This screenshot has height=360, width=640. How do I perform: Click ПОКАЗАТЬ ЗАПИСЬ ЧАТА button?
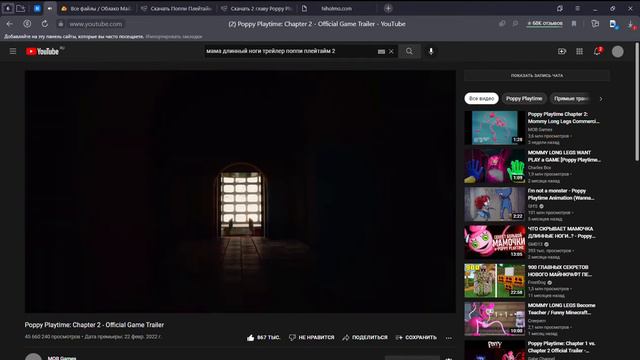point(537,76)
